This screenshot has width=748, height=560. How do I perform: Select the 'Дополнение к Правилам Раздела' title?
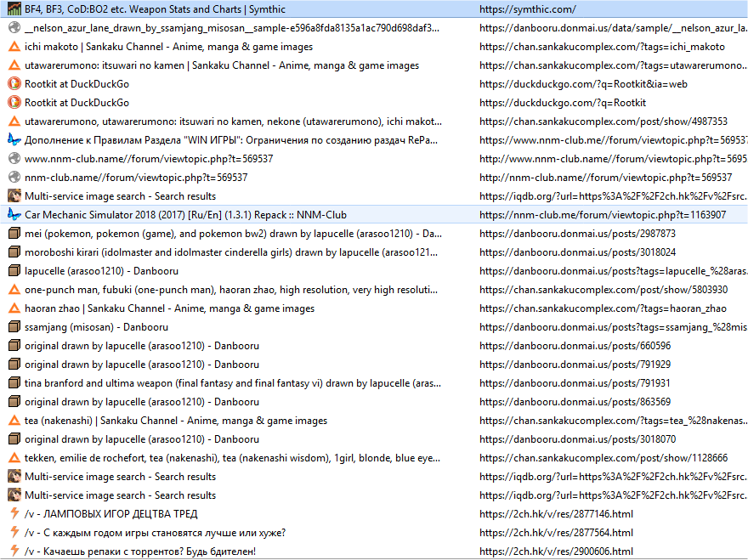[x=231, y=139]
